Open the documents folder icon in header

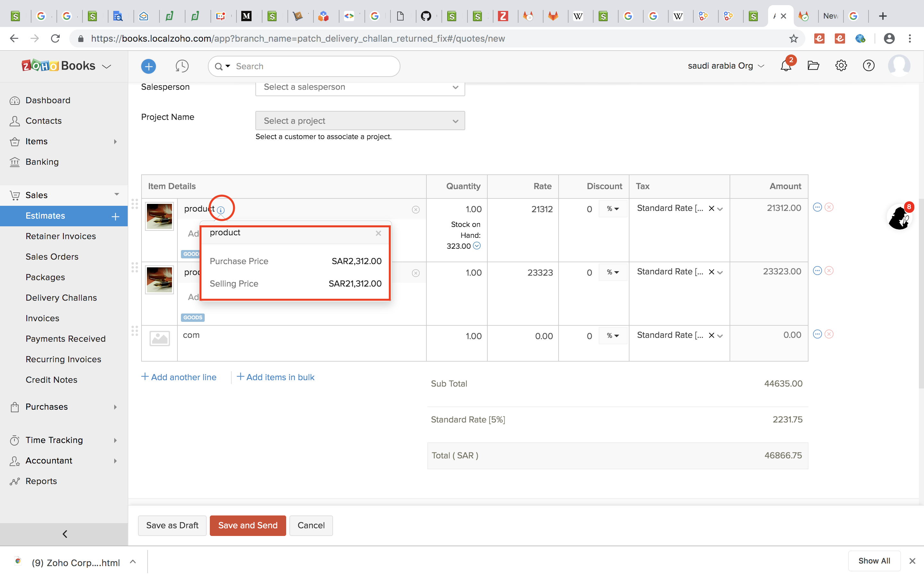(x=813, y=66)
